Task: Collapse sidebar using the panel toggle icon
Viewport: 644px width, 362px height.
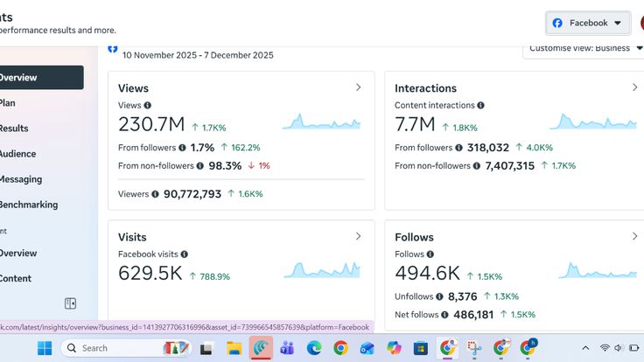Action: 71,303
